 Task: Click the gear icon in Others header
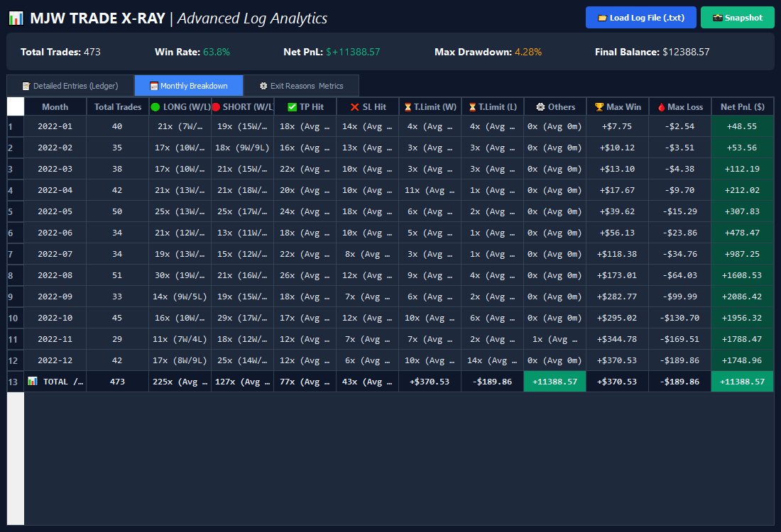pyautogui.click(x=540, y=107)
